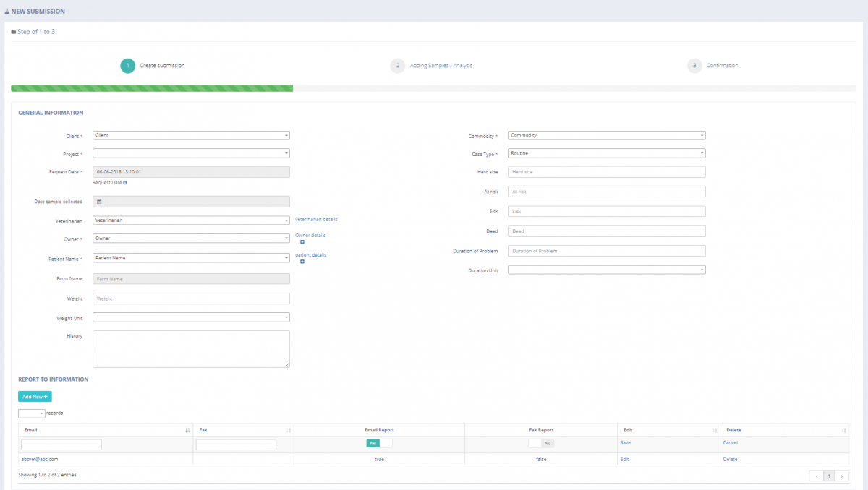The height and width of the screenshot is (490, 868).
Task: Click the Farm Name field
Action: pyautogui.click(x=191, y=278)
